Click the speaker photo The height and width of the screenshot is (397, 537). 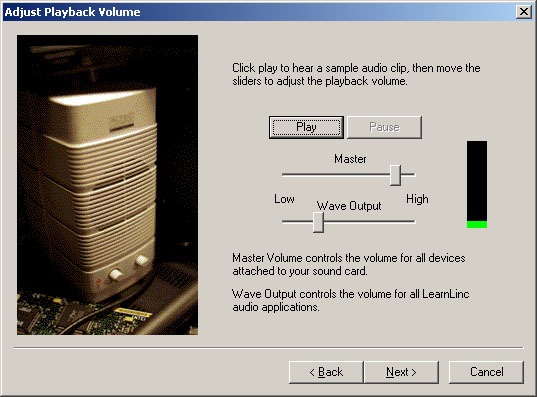click(x=108, y=185)
